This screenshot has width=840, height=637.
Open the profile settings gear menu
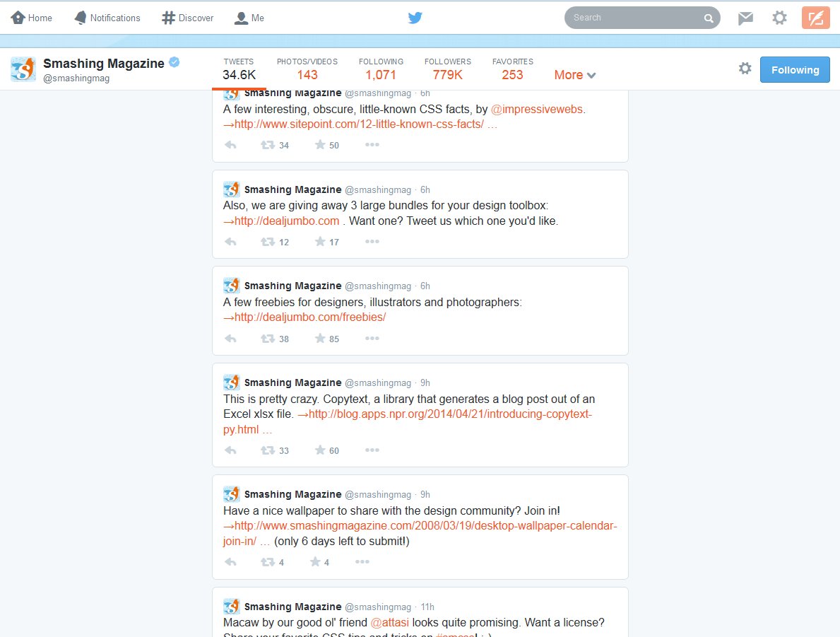click(745, 68)
